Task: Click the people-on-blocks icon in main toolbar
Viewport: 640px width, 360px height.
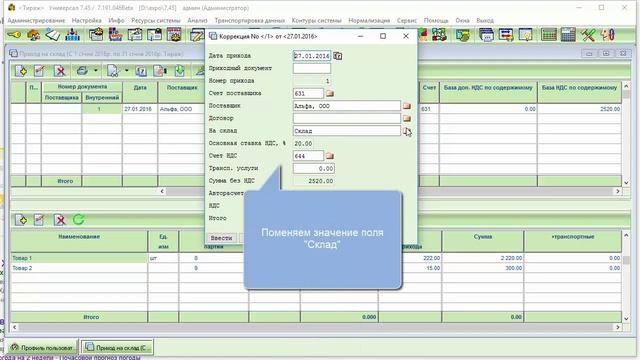Action: tap(73, 35)
